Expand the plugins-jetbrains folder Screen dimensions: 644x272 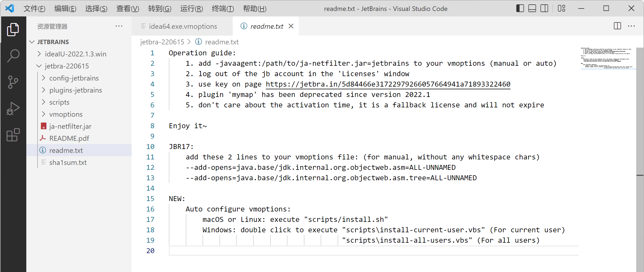tap(44, 90)
